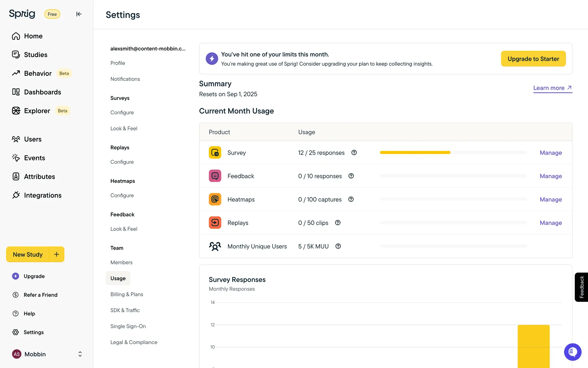This screenshot has width=588, height=368.
Task: Select the Members team settings item
Action: 121,263
